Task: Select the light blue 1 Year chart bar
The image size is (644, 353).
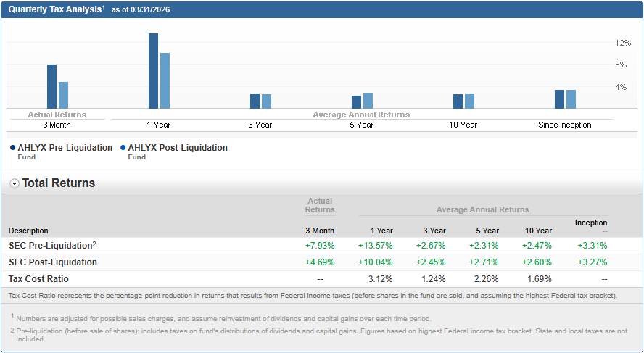Action: pos(165,80)
